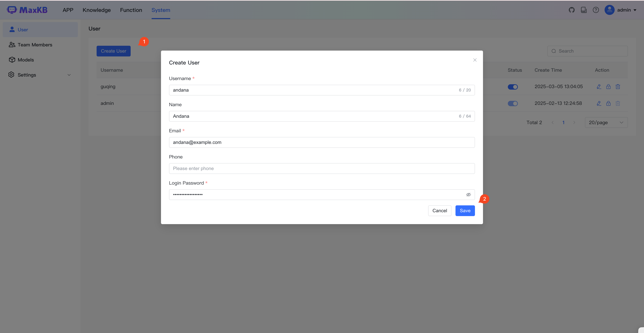Click the MaxKB logo
Screen dimensions: 644x333
pyautogui.click(x=27, y=10)
